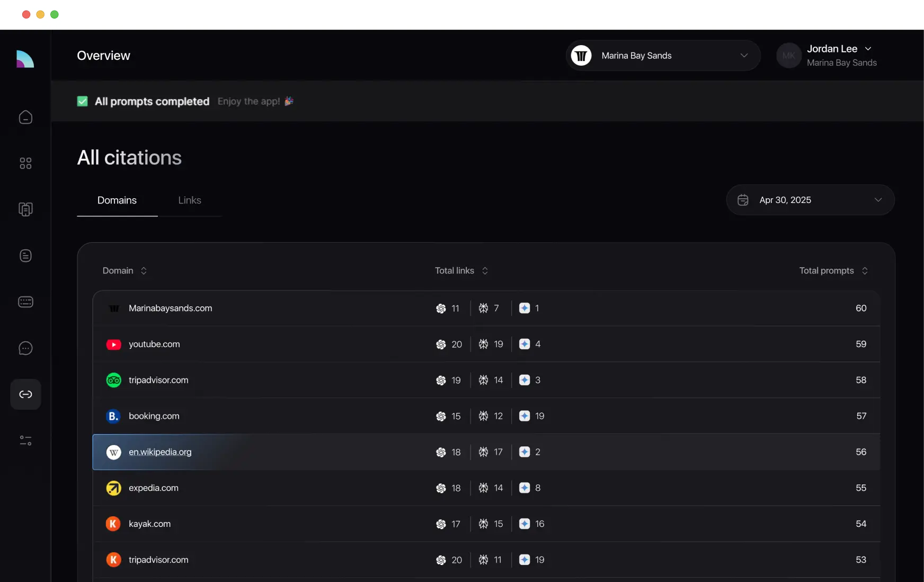Click Perplexity icon in booking.com row
Viewport: 924px width, 582px height.
(483, 416)
